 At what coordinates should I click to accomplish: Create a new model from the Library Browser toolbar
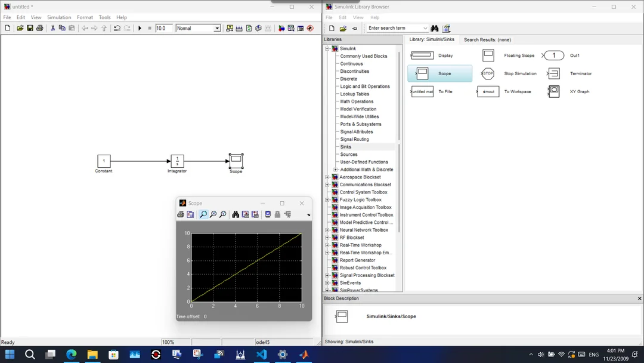coord(332,28)
